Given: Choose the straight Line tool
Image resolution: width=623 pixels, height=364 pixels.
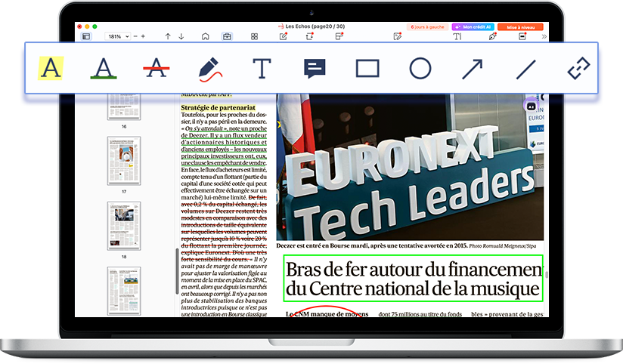Looking at the screenshot, I should coord(525,69).
